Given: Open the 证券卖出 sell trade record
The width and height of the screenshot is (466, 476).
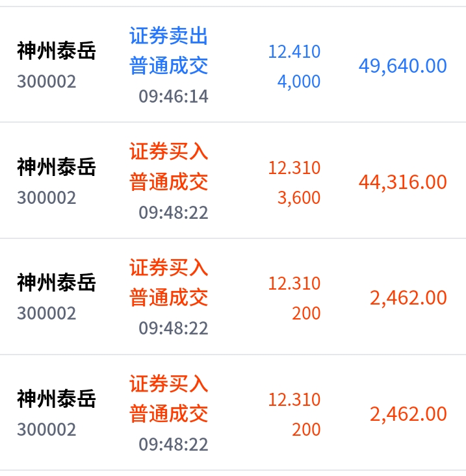Looking at the screenshot, I should pyautogui.click(x=168, y=36).
